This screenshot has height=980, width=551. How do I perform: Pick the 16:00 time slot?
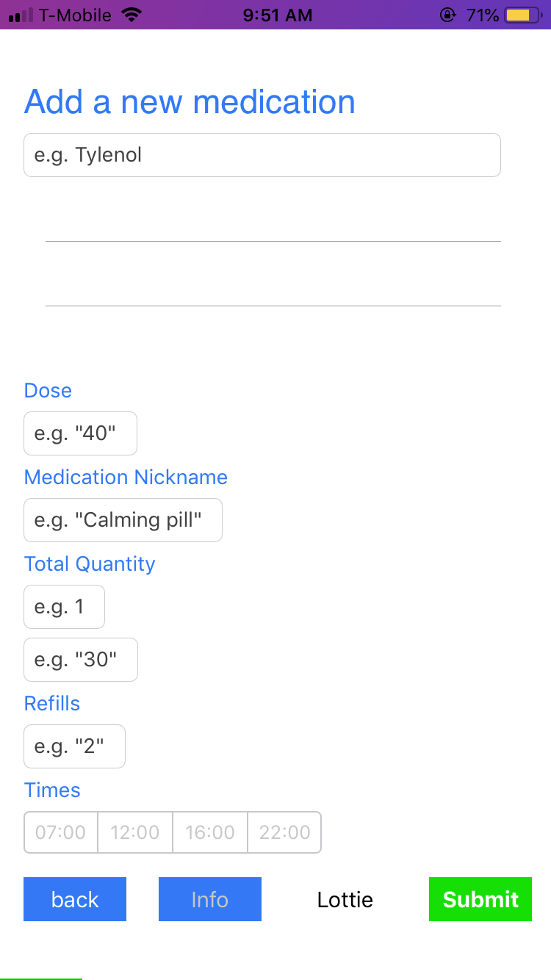coord(210,832)
